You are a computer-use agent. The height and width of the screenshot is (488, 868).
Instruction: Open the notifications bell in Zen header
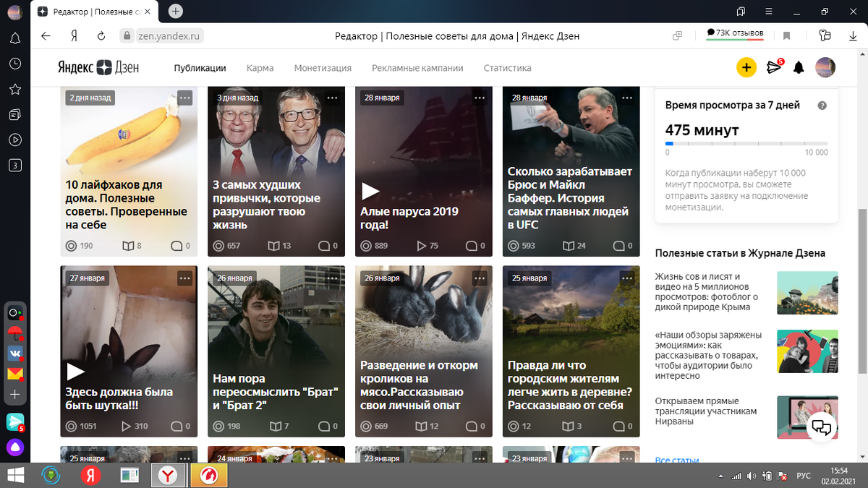799,68
